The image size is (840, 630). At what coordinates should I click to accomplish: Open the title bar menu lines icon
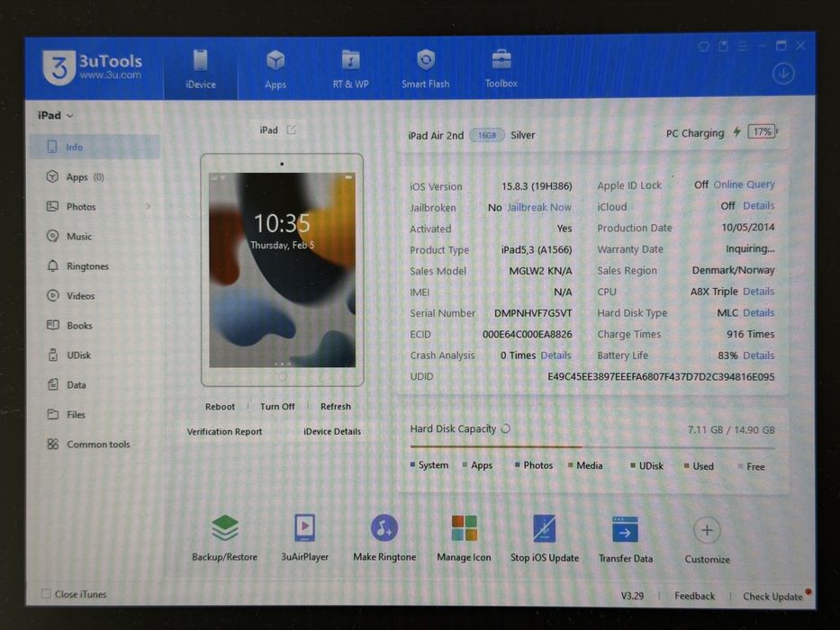pyautogui.click(x=743, y=47)
